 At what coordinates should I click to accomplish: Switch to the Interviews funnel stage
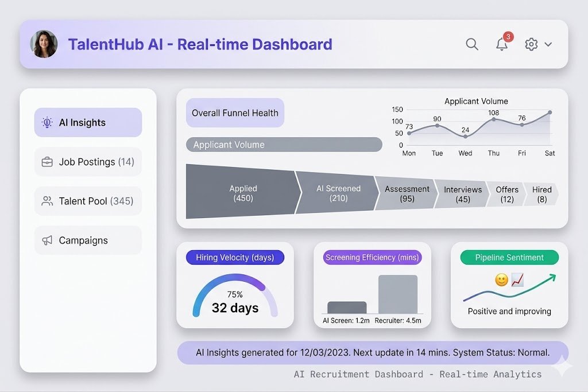[463, 193]
